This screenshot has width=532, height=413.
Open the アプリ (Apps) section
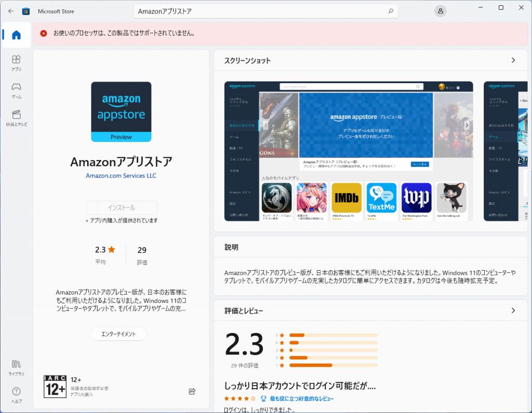tap(16, 63)
